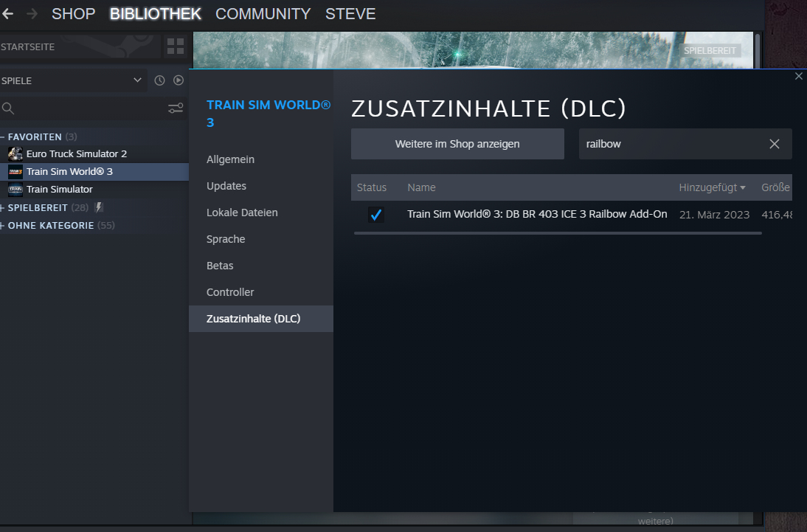The width and height of the screenshot is (807, 532).
Task: Click the library search magnifier icon
Action: 7,108
